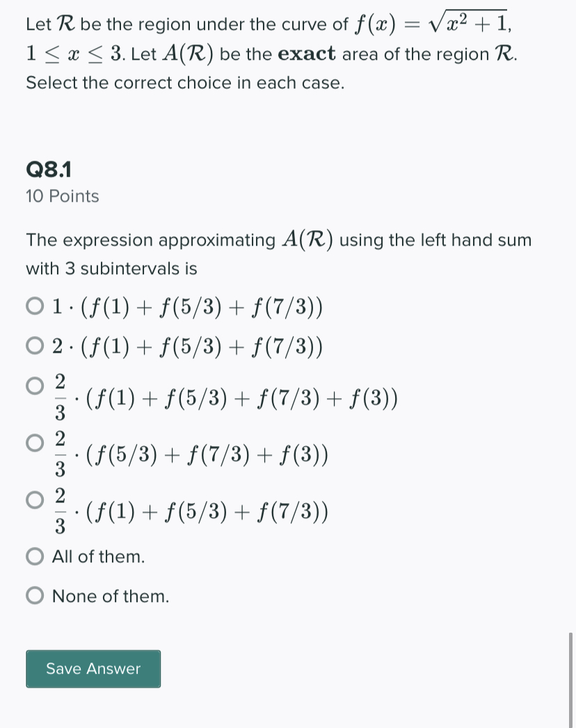
Task: Click the '10 Points' label
Action: click(61, 196)
